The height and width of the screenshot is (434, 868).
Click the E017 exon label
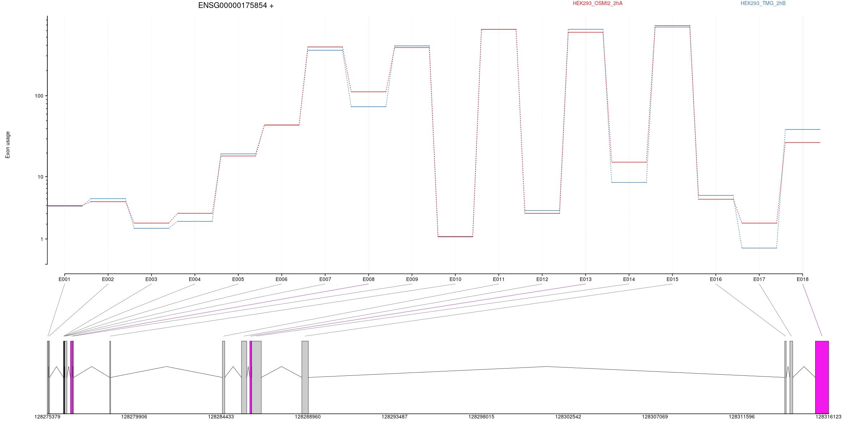click(x=759, y=279)
